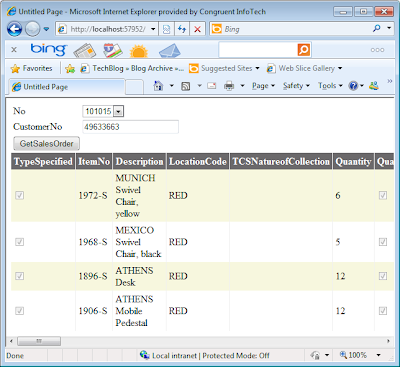Open the Bing toolbar more options dots

coord(377,50)
